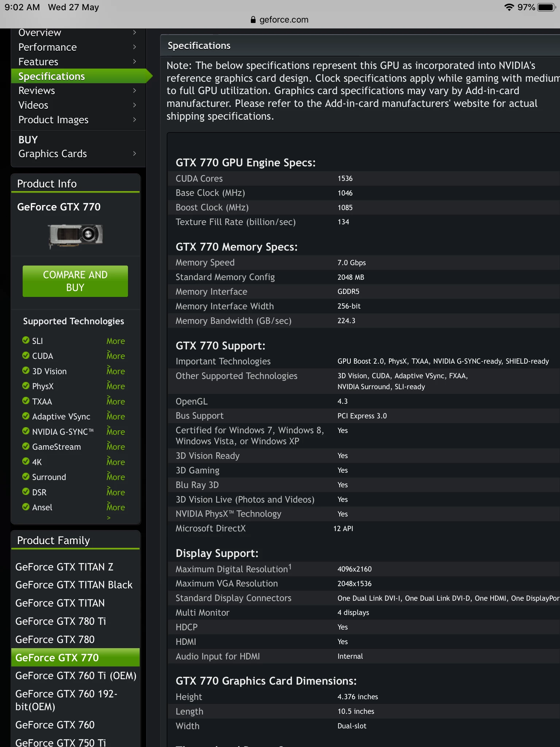Click the Memory Bandwidth value 224.3
The height and width of the screenshot is (747, 560).
[x=346, y=321]
